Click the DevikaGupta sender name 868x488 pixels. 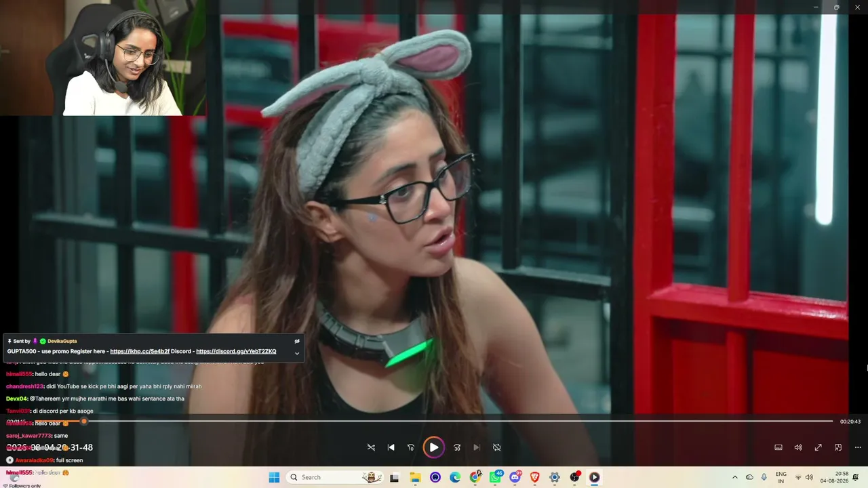point(62,341)
